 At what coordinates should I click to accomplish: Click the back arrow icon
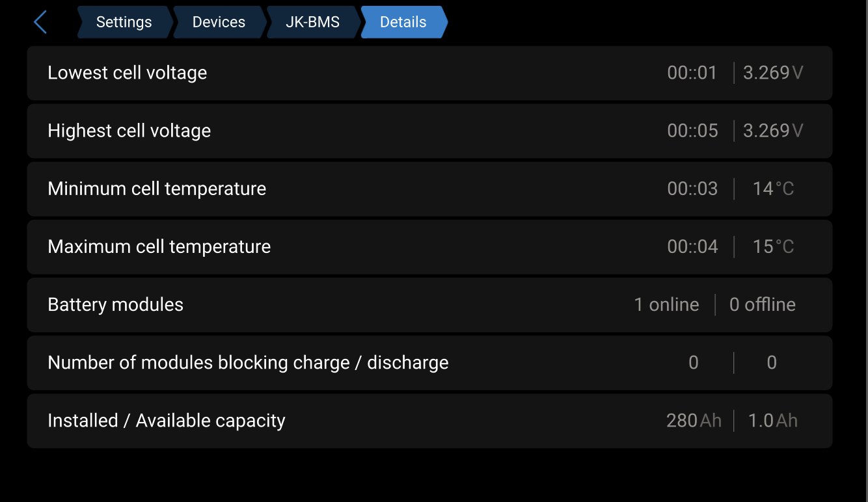tap(40, 22)
